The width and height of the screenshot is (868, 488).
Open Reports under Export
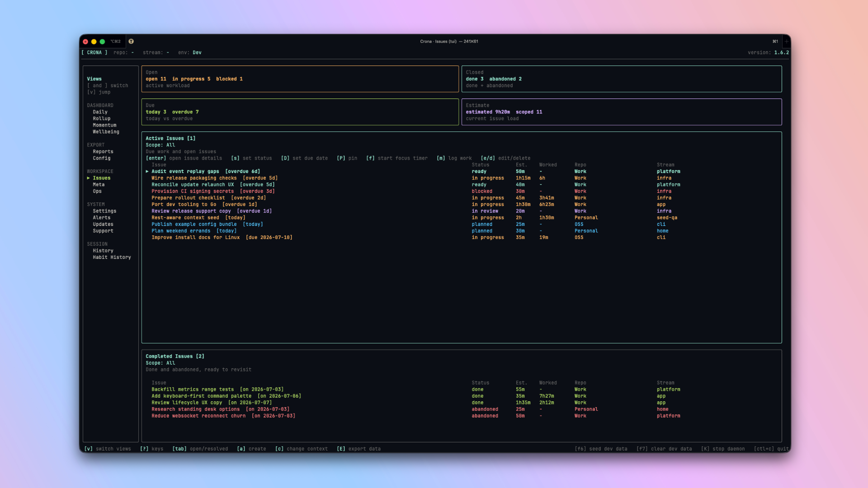103,152
